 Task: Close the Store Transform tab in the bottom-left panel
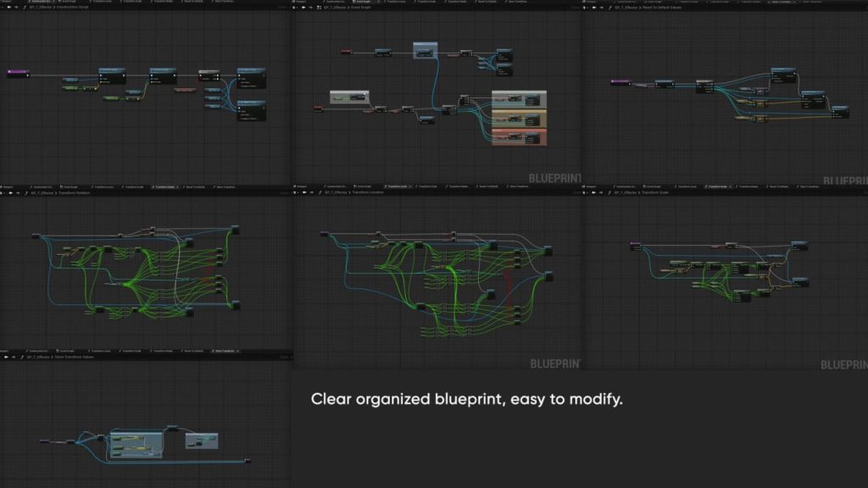coord(238,350)
